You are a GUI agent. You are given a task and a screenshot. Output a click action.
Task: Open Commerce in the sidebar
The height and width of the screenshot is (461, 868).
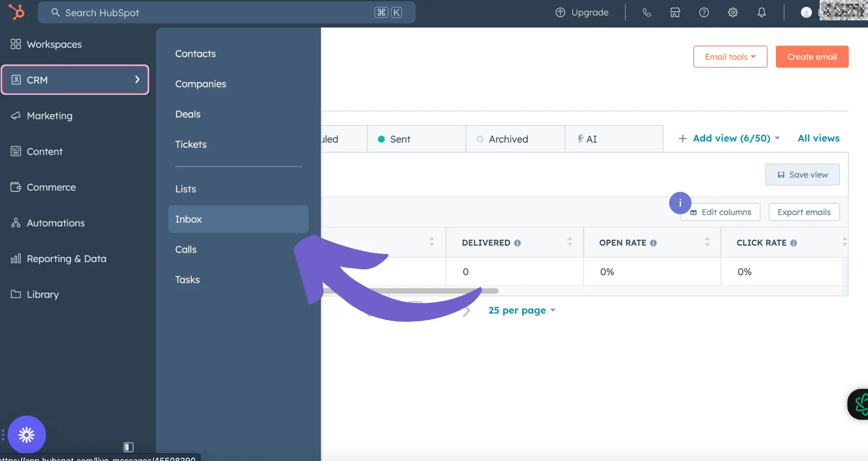(75, 187)
